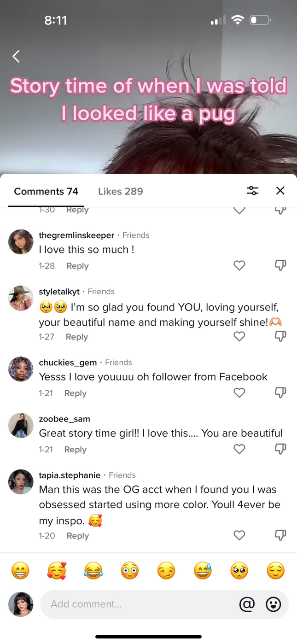
Task: Dislike tapia.stephanie's comment
Action: (x=280, y=535)
